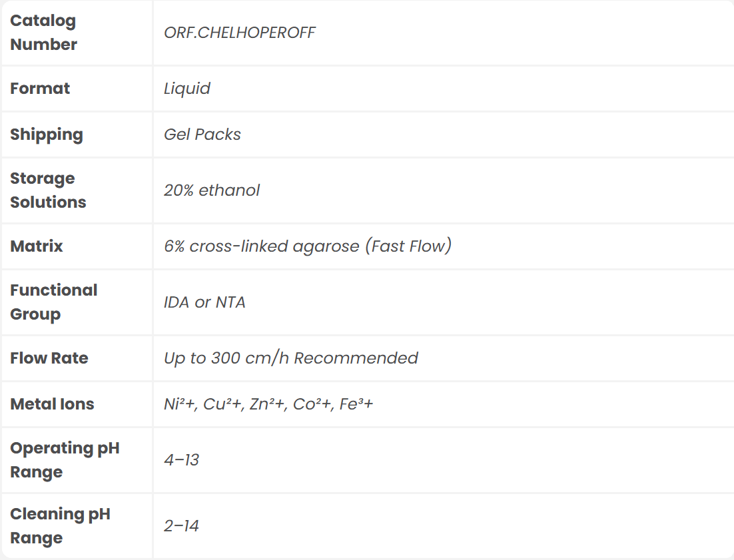Click the Shipping row label
Image resolution: width=734 pixels, height=560 pixels.
[47, 135]
